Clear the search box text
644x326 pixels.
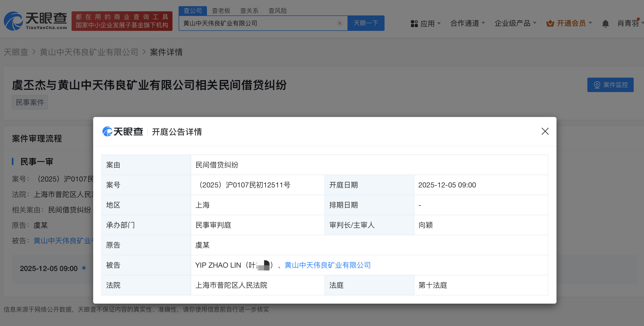click(340, 23)
